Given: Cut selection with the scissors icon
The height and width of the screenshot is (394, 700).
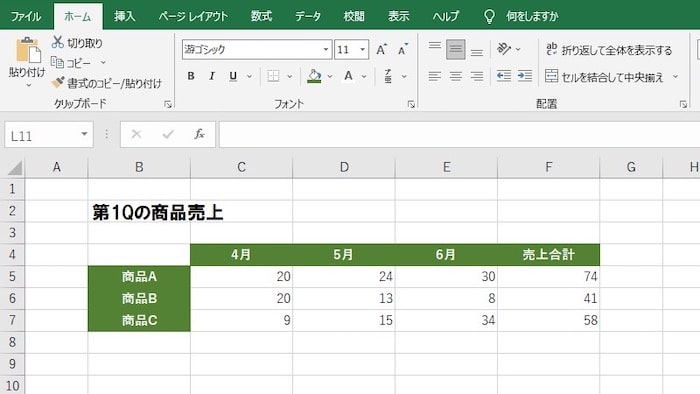Looking at the screenshot, I should coord(58,42).
